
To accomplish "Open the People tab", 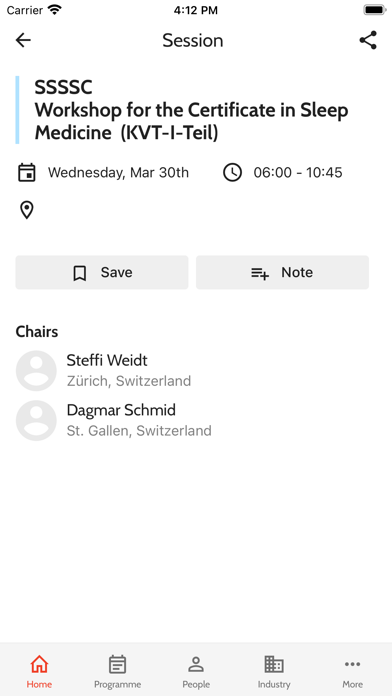I will [x=196, y=671].
